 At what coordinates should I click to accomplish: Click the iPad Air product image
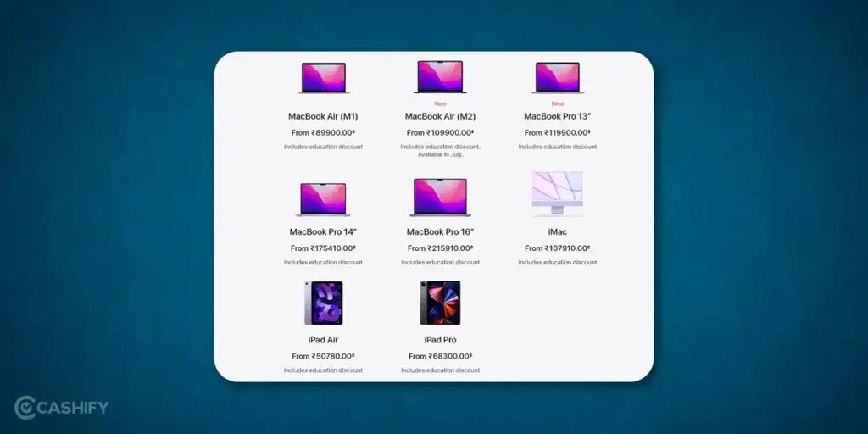pyautogui.click(x=323, y=303)
